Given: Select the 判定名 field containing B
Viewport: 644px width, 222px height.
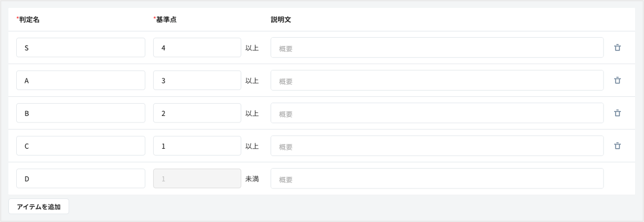Looking at the screenshot, I should [x=81, y=113].
